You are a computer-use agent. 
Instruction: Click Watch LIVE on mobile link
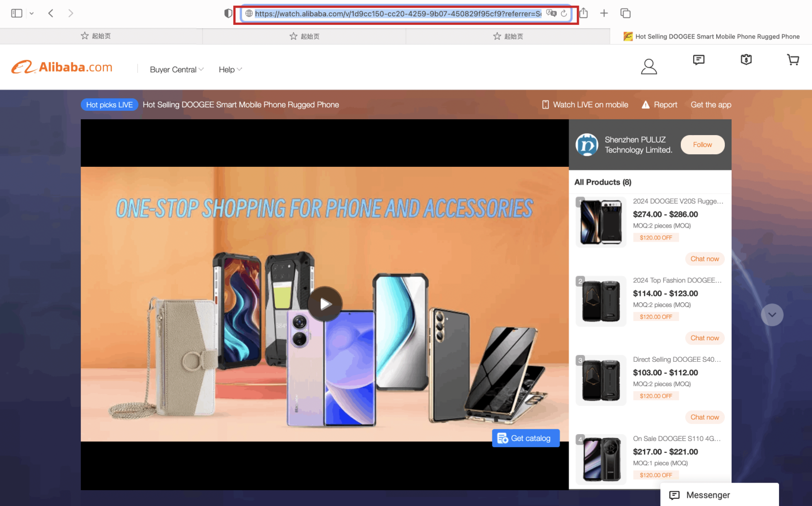click(x=585, y=104)
